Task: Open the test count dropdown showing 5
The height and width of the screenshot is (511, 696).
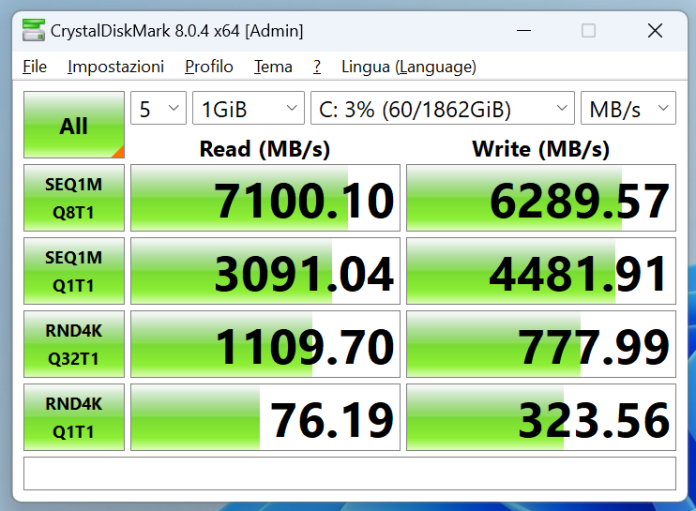Action: [x=158, y=109]
